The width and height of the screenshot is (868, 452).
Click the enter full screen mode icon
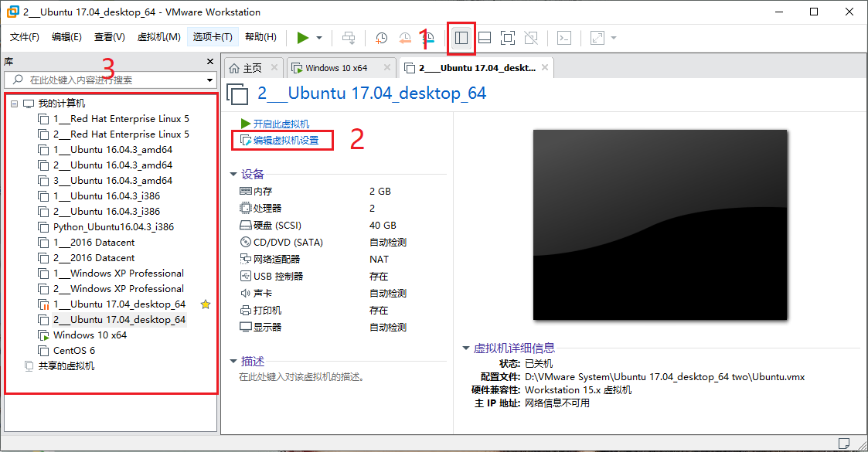tap(507, 37)
